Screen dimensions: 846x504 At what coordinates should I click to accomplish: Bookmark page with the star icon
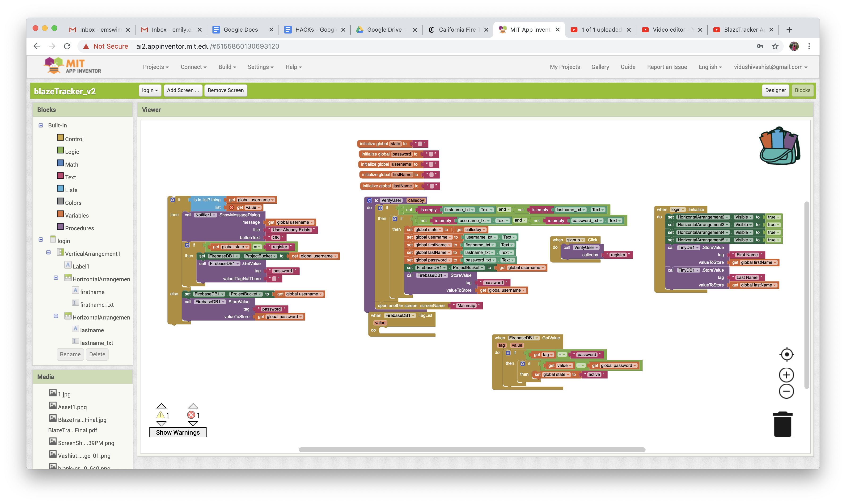[775, 46]
